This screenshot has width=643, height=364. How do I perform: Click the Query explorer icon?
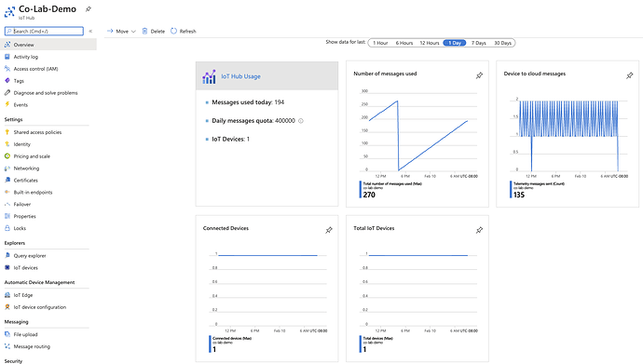pos(7,255)
